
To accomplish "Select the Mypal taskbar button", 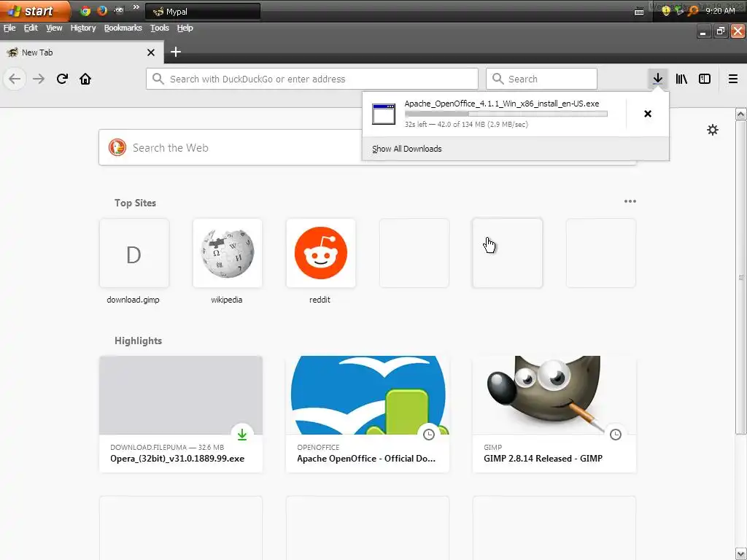I will [x=203, y=12].
